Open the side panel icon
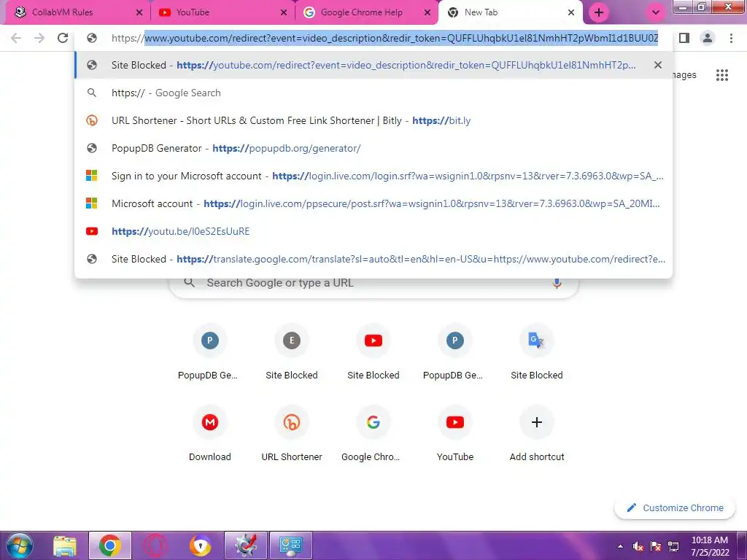 pos(684,38)
